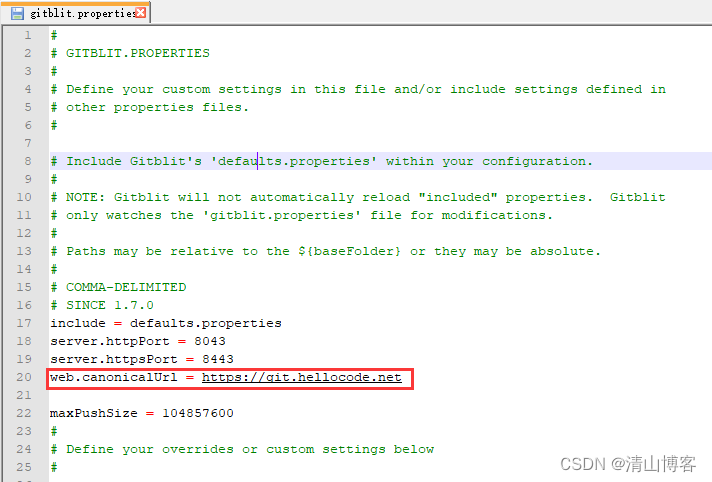This screenshot has height=482, width=712.
Task: Click line number 17 in the margin
Action: [25, 323]
